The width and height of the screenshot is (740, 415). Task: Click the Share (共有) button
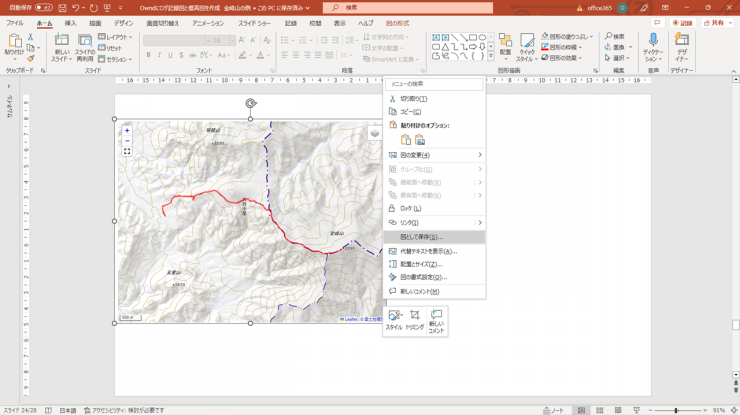point(714,23)
